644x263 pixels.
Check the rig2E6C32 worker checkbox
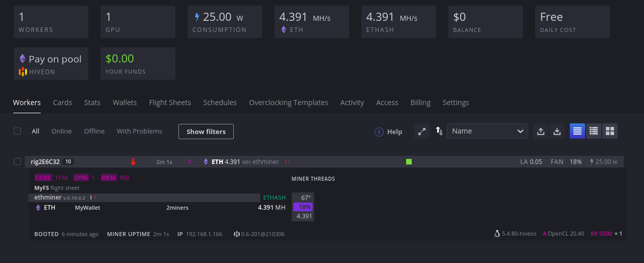[x=17, y=161]
